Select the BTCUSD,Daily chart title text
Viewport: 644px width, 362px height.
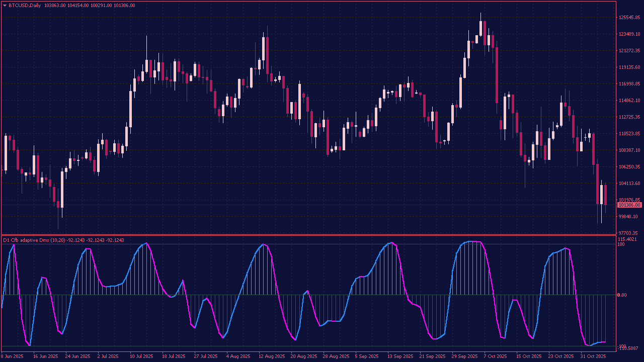coord(25,5)
